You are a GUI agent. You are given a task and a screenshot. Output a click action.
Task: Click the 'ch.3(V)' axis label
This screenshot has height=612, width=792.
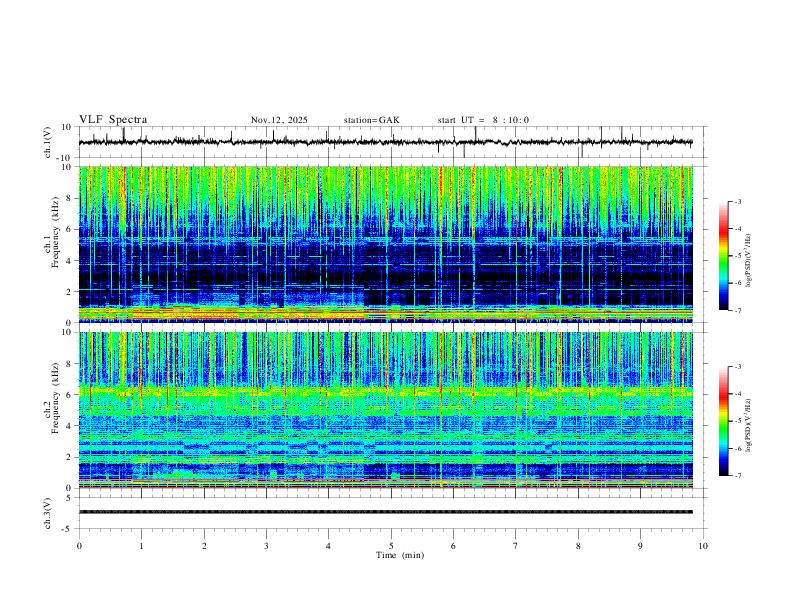coord(48,513)
